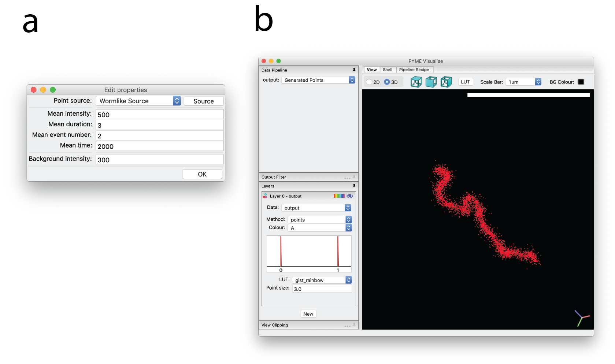Expand the gist_rainbow LUT dropdown

click(x=348, y=280)
